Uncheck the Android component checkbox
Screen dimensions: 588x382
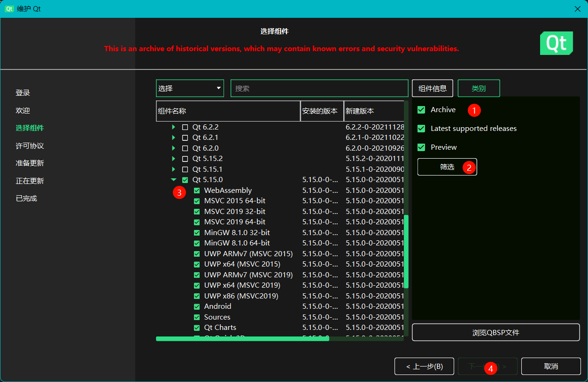click(x=197, y=306)
